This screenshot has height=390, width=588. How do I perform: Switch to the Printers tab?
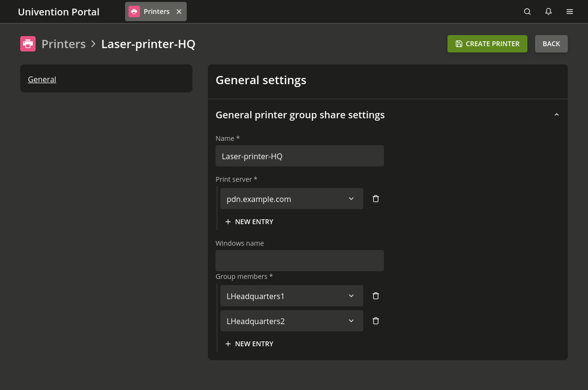point(156,11)
